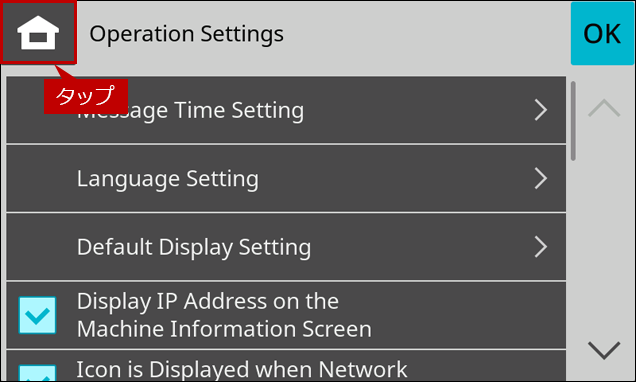This screenshot has height=382, width=636.
Task: Open Default Display Setting
Action: (x=286, y=247)
